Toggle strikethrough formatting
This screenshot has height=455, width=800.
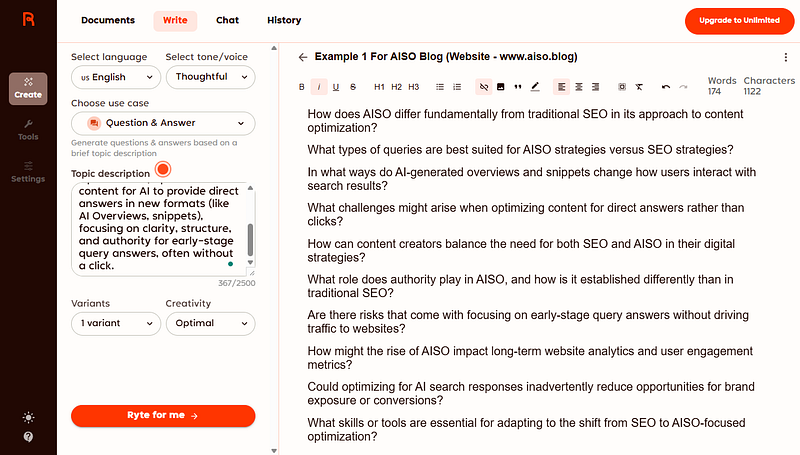click(353, 87)
